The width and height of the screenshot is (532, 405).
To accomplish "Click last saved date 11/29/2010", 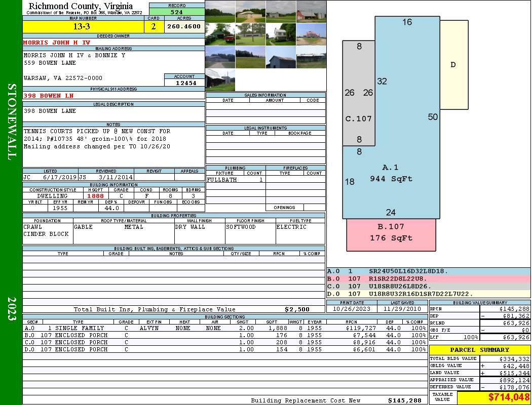I will click(x=402, y=309).
